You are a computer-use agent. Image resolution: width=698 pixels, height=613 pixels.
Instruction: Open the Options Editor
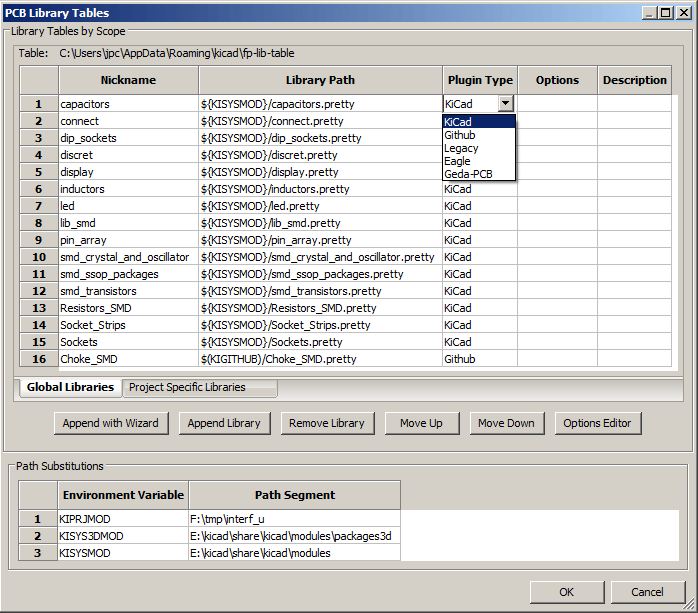[x=597, y=423]
